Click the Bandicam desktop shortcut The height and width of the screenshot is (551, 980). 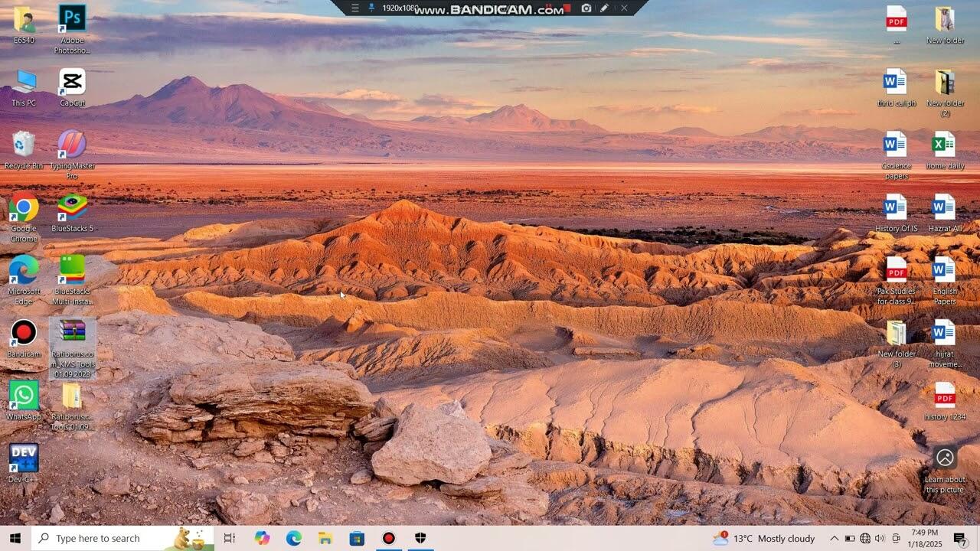pos(24,334)
